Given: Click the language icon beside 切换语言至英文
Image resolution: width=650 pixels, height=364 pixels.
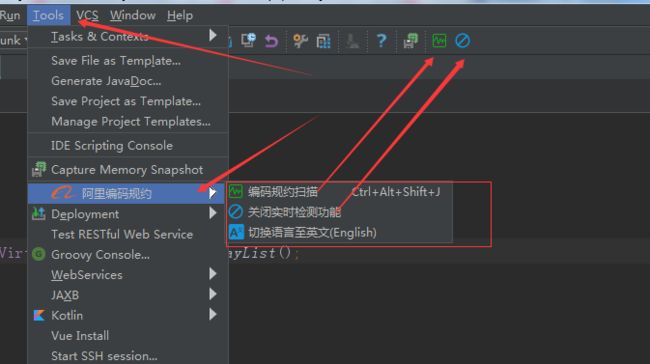Looking at the screenshot, I should (236, 232).
